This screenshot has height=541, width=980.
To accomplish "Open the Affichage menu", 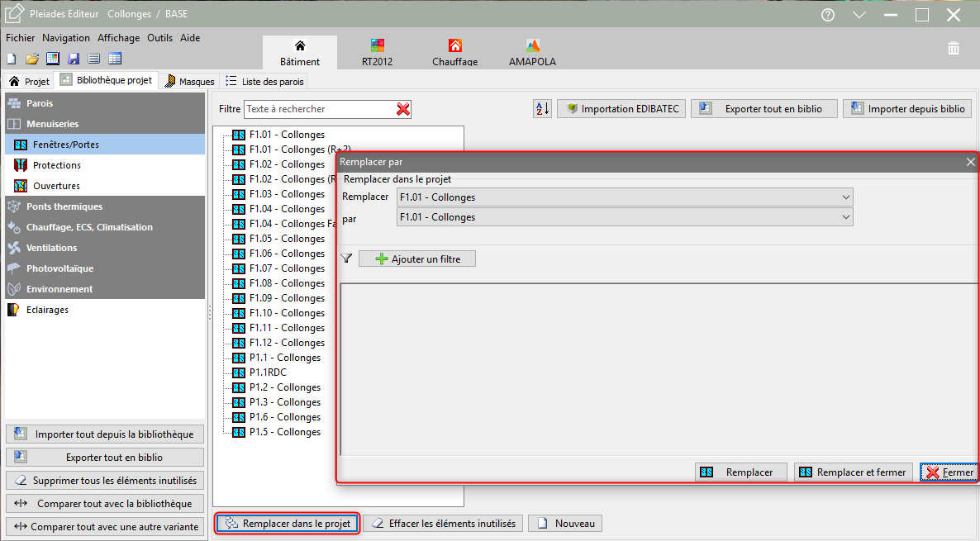I will coord(118,38).
